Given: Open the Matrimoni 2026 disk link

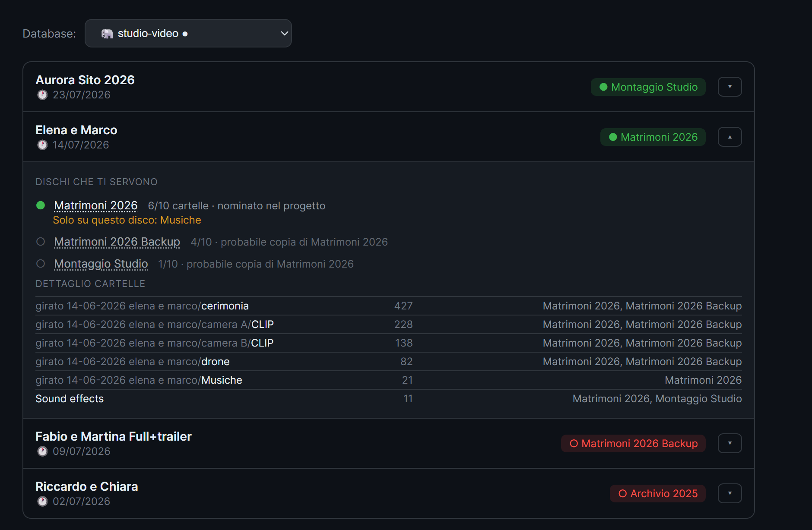Looking at the screenshot, I should coord(96,205).
